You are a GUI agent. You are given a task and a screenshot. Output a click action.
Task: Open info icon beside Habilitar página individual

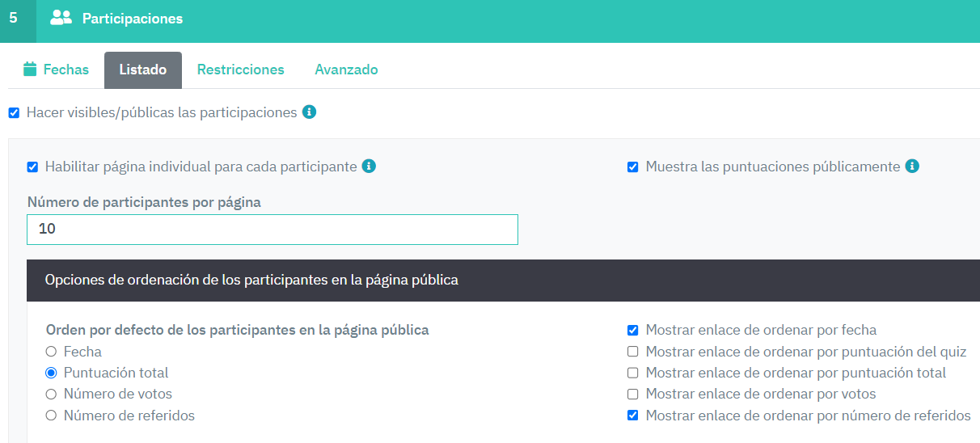369,167
